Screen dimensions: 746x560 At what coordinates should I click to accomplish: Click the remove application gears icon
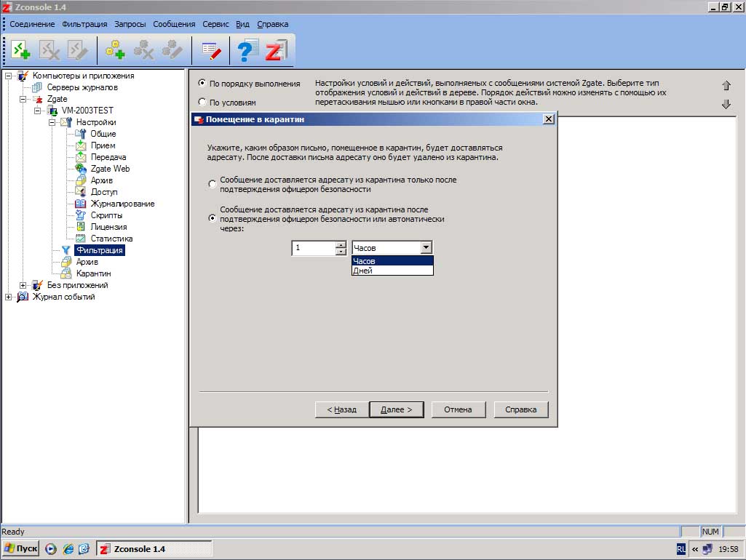143,50
